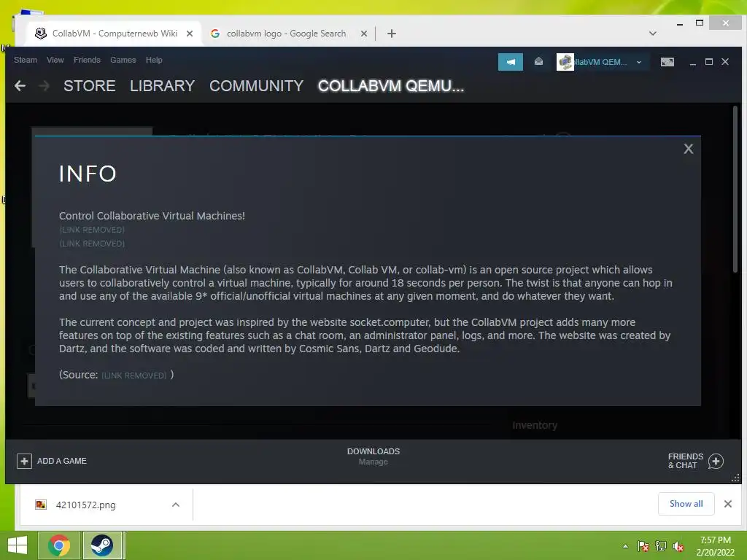Click the Friends & Chat plus bubble icon
747x560 pixels.
coord(716,461)
